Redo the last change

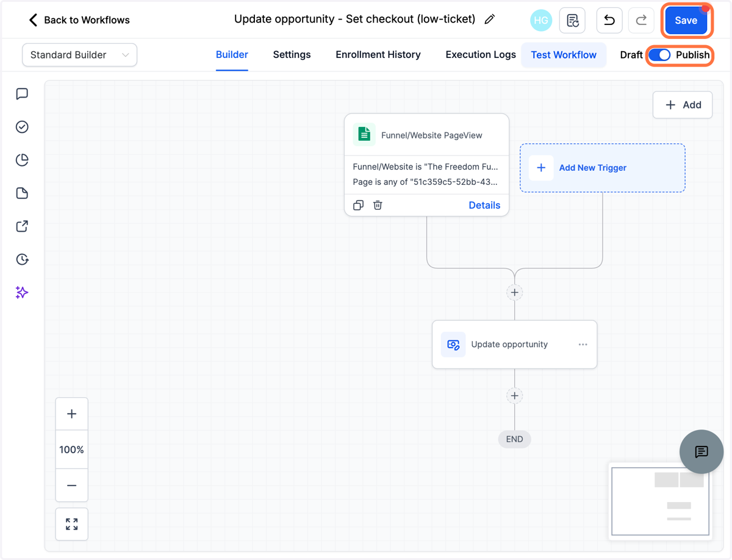641,20
